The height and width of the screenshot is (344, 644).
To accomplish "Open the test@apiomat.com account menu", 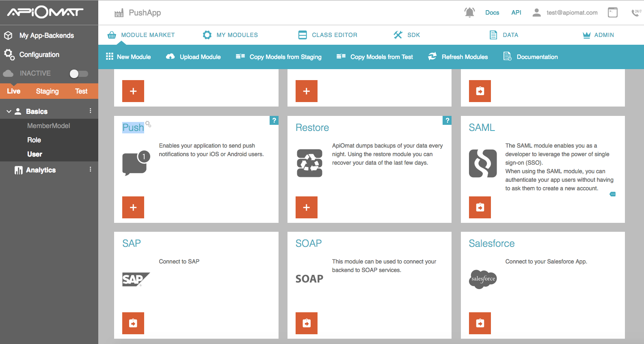I will (572, 13).
